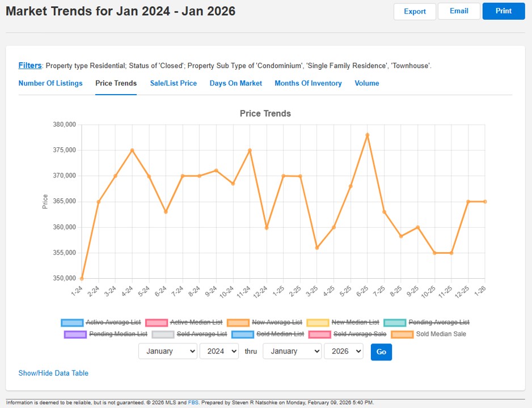Open the starting month dropdown showing January
This screenshot has height=408, width=532.
click(x=167, y=351)
